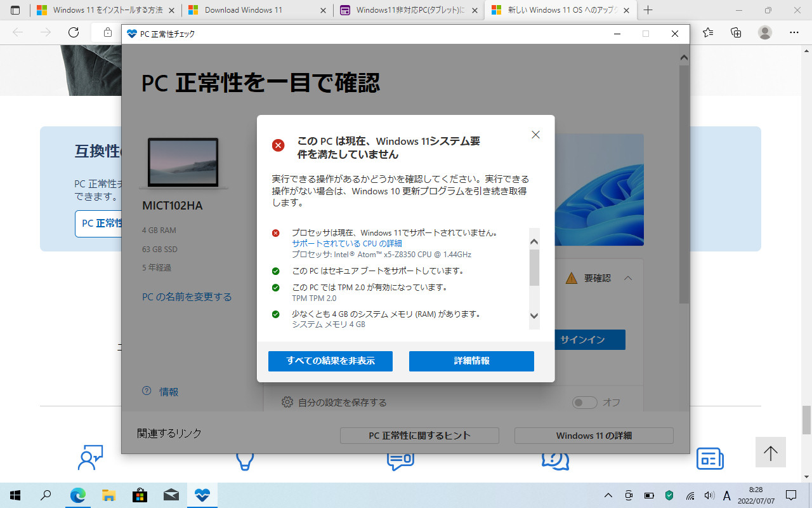Toggle the "自分の設定を保存する" switch
Viewport: 812px width, 508px height.
click(x=584, y=403)
